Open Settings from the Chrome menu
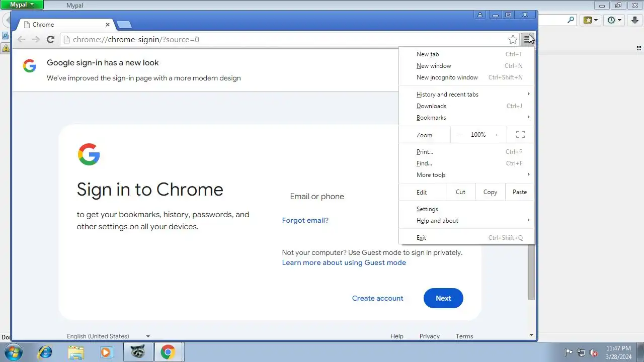Viewport: 644px width, 362px height. [467, 209]
